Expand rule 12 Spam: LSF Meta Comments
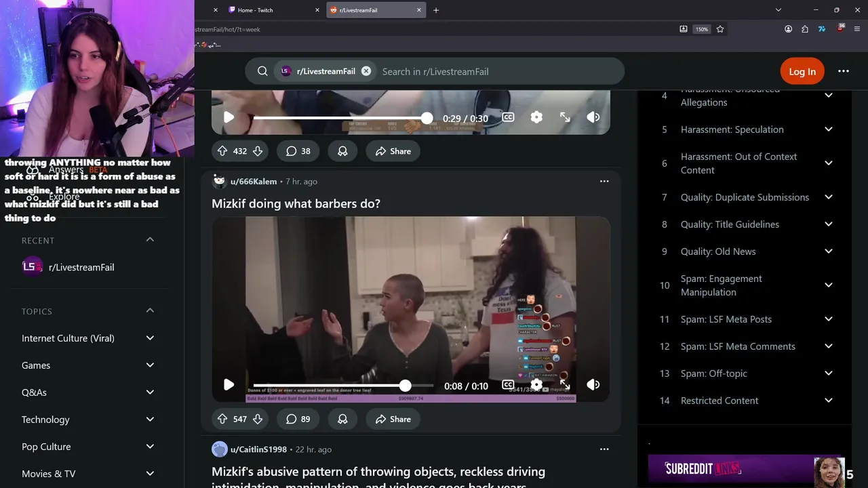Image resolution: width=868 pixels, height=488 pixels. 829,346
